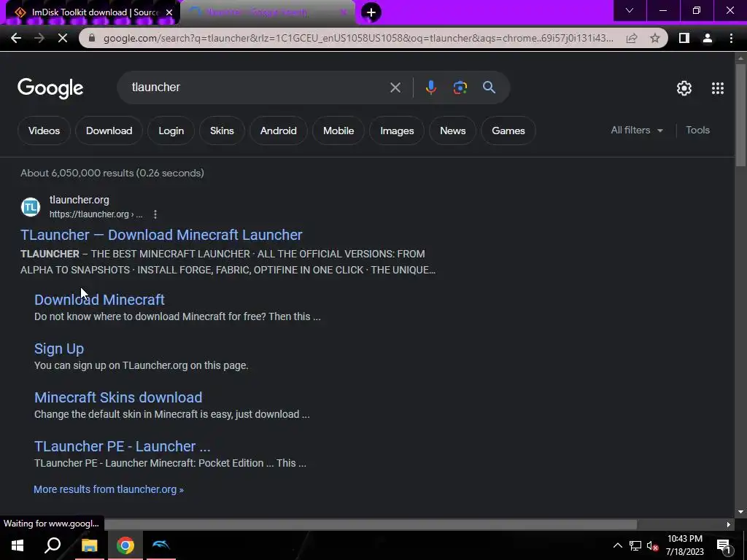Open TLauncher — Download Minecraft Launcher result
The width and height of the screenshot is (747, 560).
[x=161, y=235]
